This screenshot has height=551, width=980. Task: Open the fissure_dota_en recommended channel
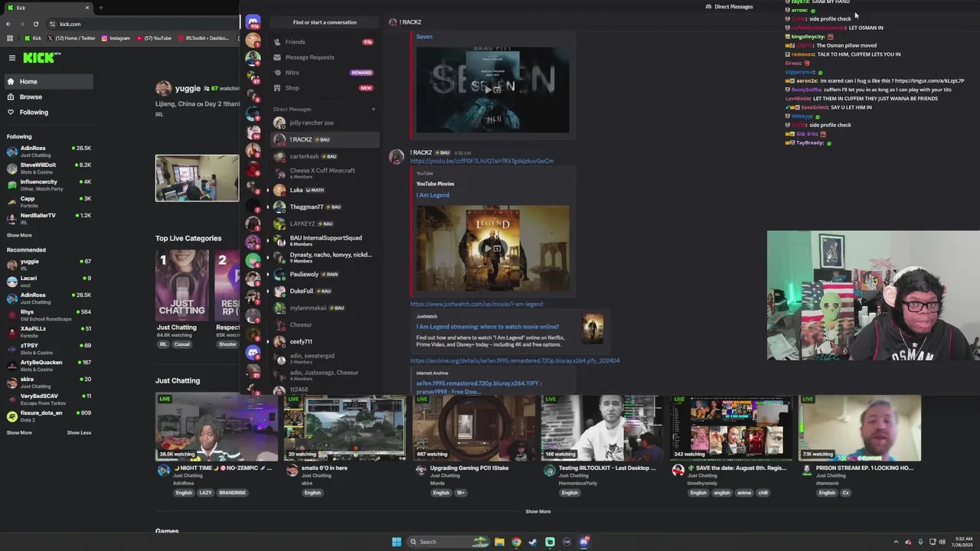pyautogui.click(x=49, y=416)
